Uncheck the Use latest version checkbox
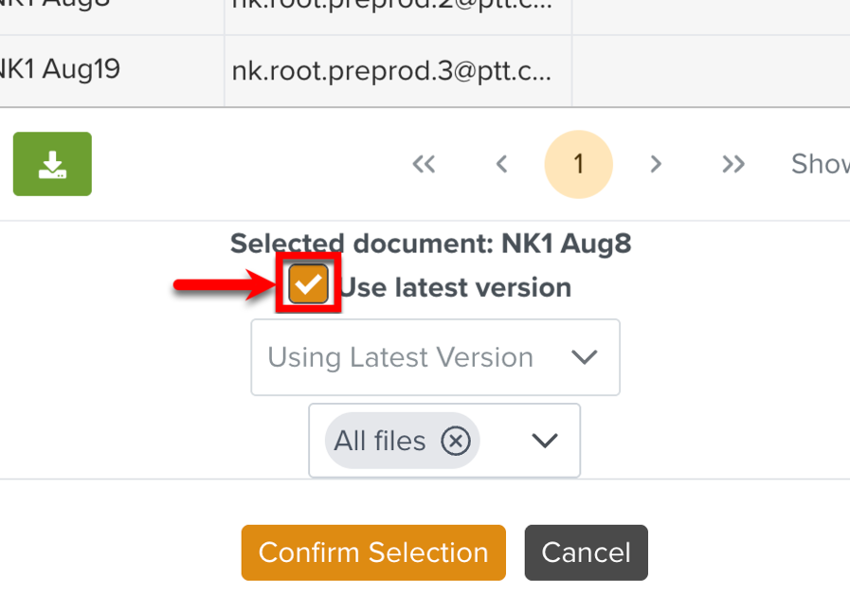 click(x=309, y=284)
